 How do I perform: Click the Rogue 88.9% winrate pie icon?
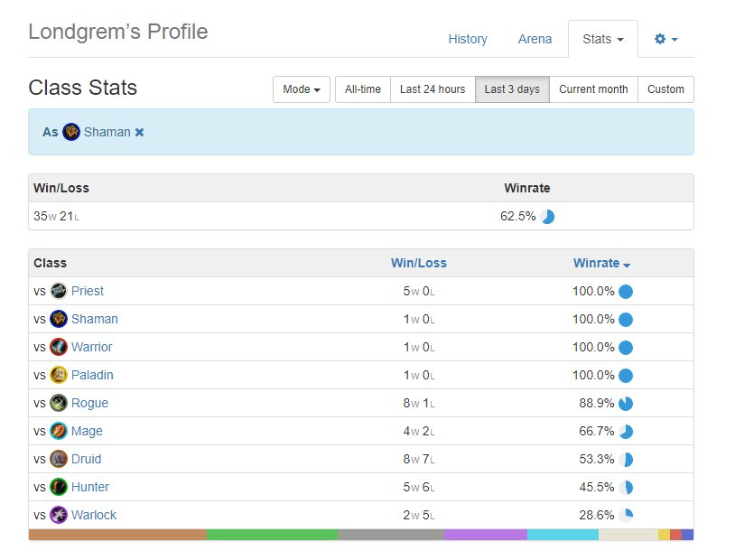pos(626,404)
